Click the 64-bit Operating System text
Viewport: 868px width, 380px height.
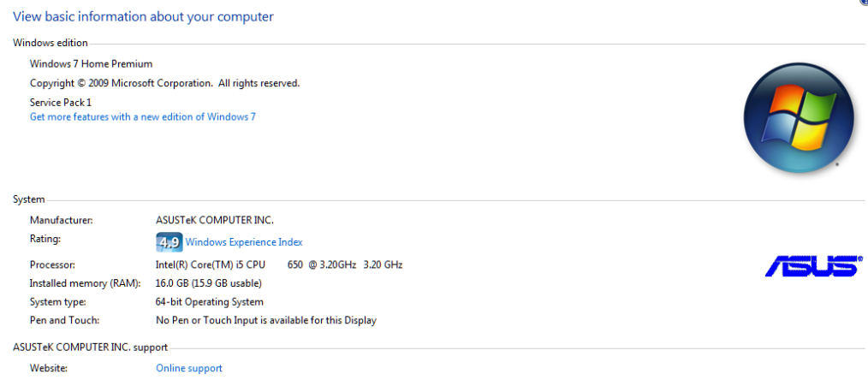pyautogui.click(x=210, y=302)
